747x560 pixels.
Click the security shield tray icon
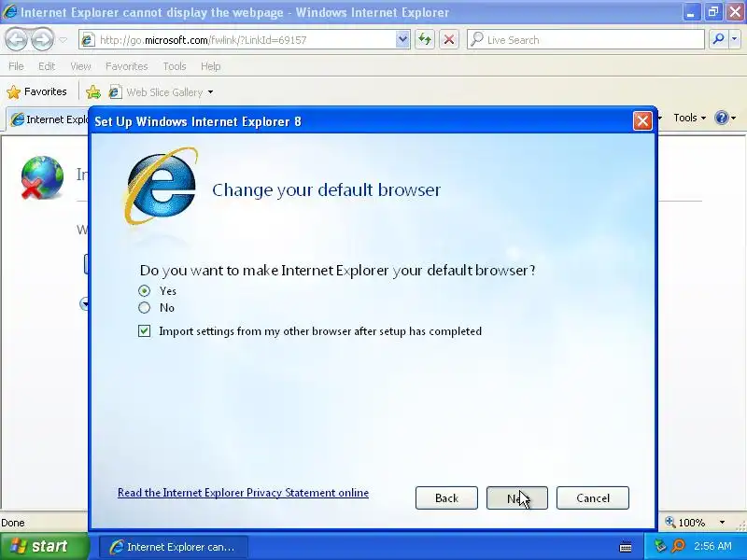click(x=660, y=546)
